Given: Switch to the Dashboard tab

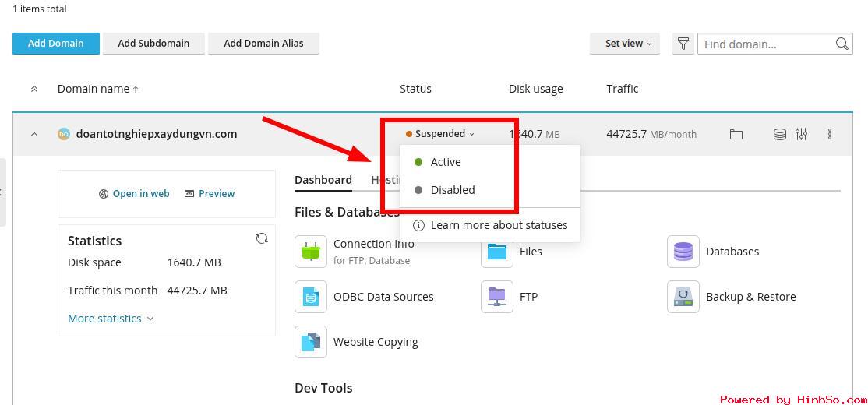Looking at the screenshot, I should (x=323, y=180).
